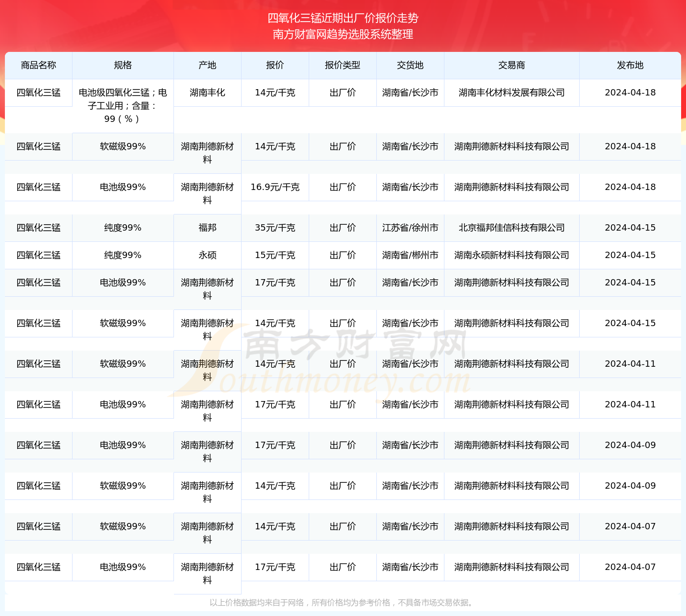Click the 产地 column header
The width and height of the screenshot is (686, 616).
[207, 65]
